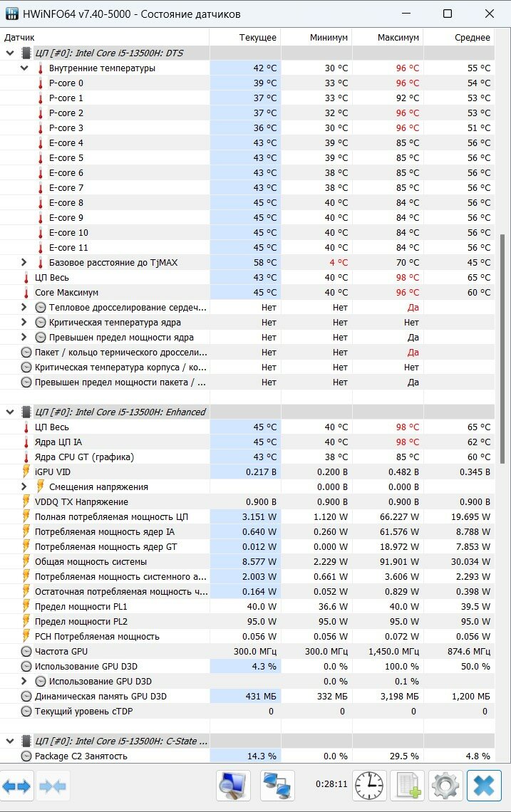Viewport: 511px width, 812px height.
Task: Expand Критическая температура ядра row
Action: pyautogui.click(x=24, y=323)
